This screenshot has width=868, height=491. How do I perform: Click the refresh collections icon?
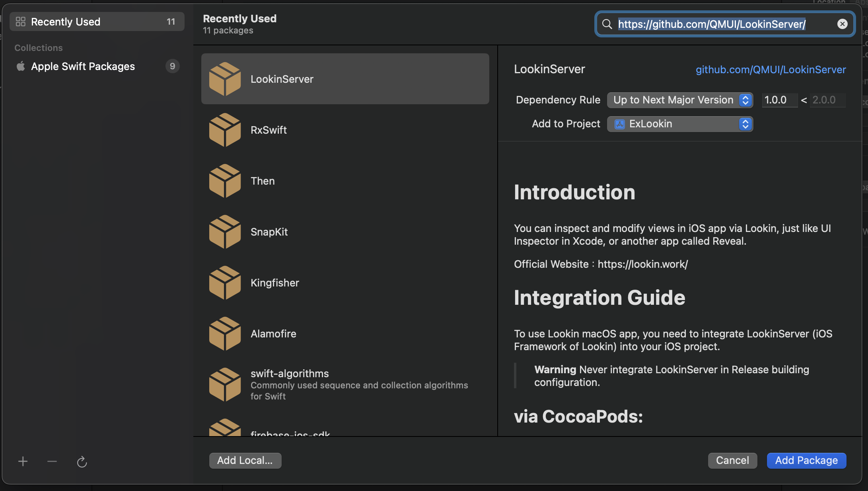[x=82, y=462]
